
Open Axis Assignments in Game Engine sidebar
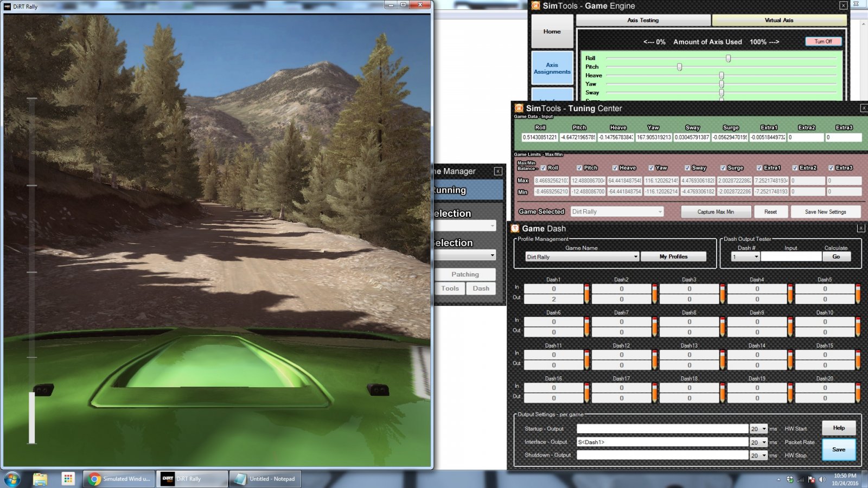552,68
